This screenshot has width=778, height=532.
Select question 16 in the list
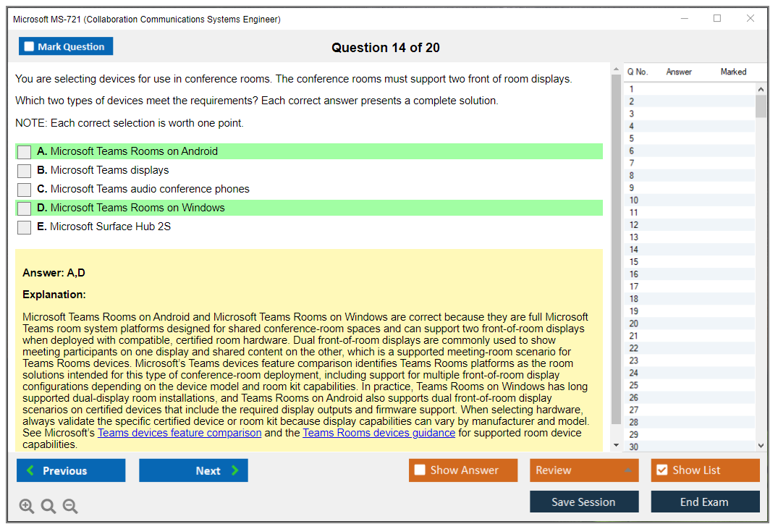[x=690, y=274]
